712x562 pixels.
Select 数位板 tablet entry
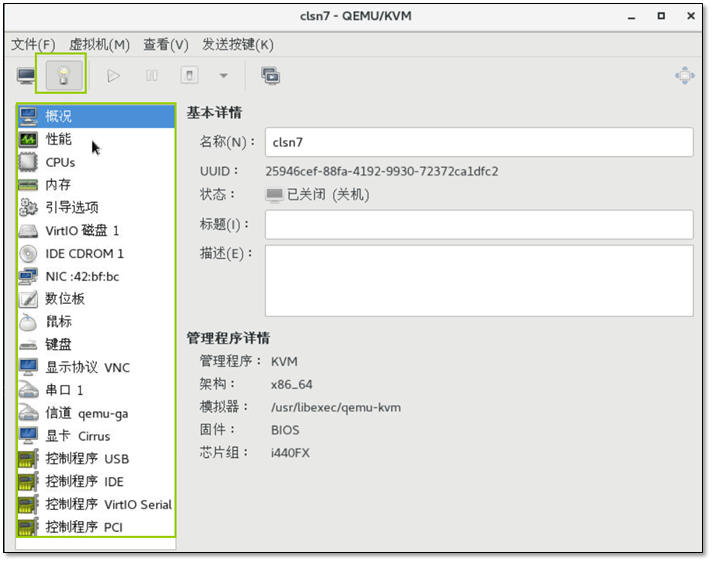[96, 299]
